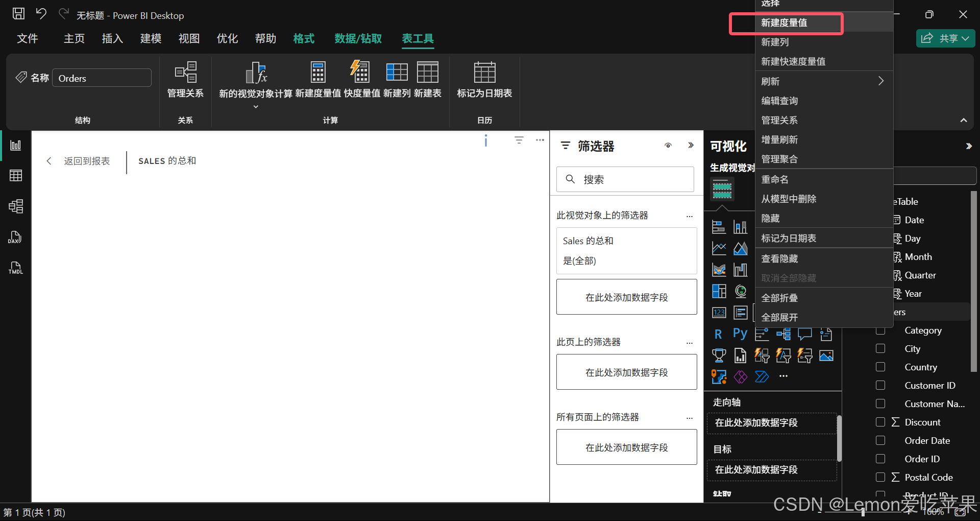Open 共享 dropdown button
Image resolution: width=980 pixels, height=521 pixels.
pyautogui.click(x=946, y=38)
